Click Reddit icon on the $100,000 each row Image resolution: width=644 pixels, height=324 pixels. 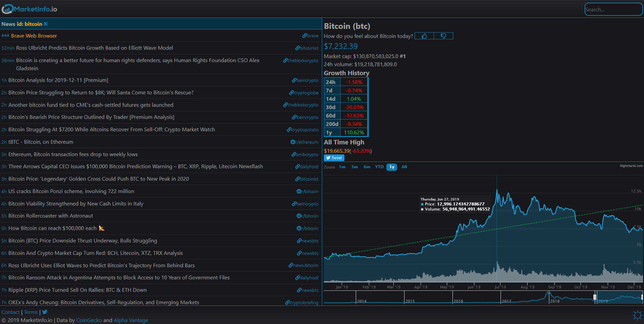299,228
